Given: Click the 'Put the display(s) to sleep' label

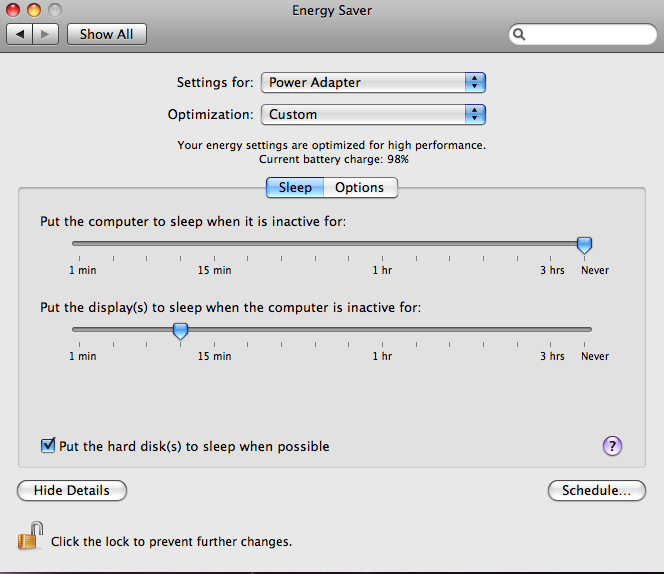Looking at the screenshot, I should tap(231, 308).
